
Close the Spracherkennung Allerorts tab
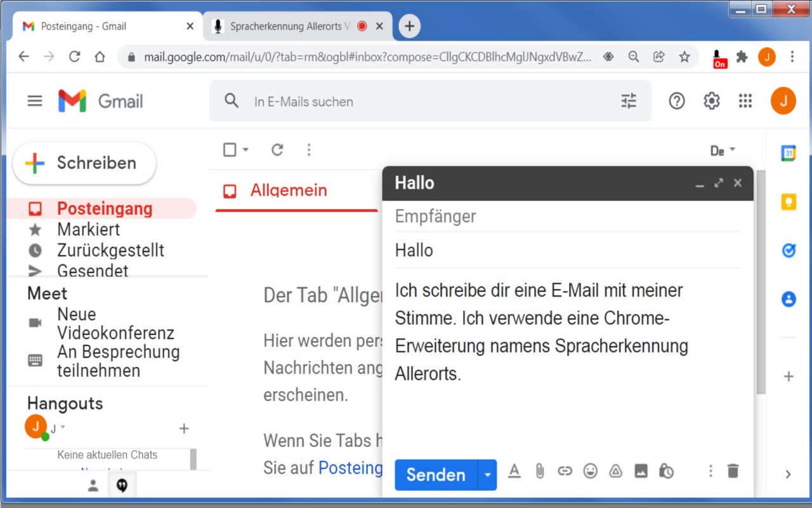pos(379,26)
